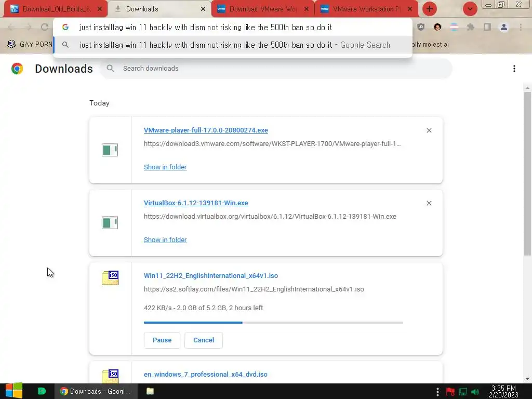Open the green chat app on taskbar

coord(42,391)
